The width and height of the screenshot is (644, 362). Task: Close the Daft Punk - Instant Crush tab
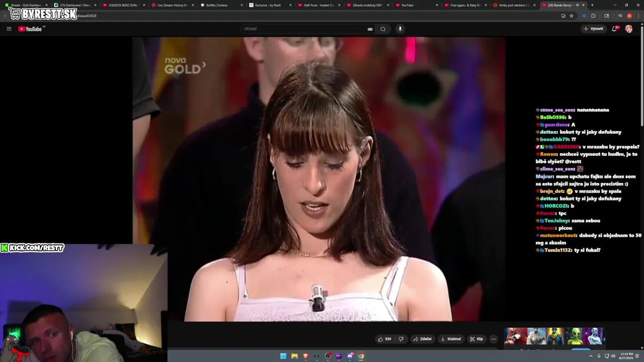coord(339,5)
